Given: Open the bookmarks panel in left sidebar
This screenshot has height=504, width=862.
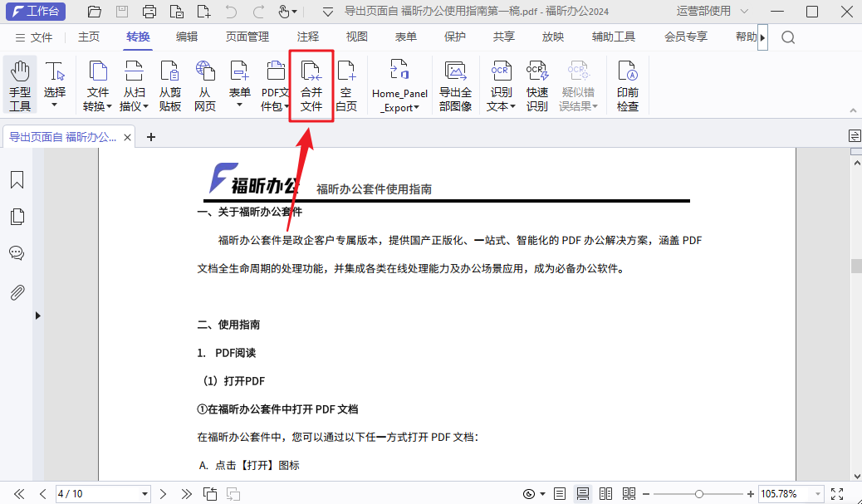Looking at the screenshot, I should click(17, 179).
